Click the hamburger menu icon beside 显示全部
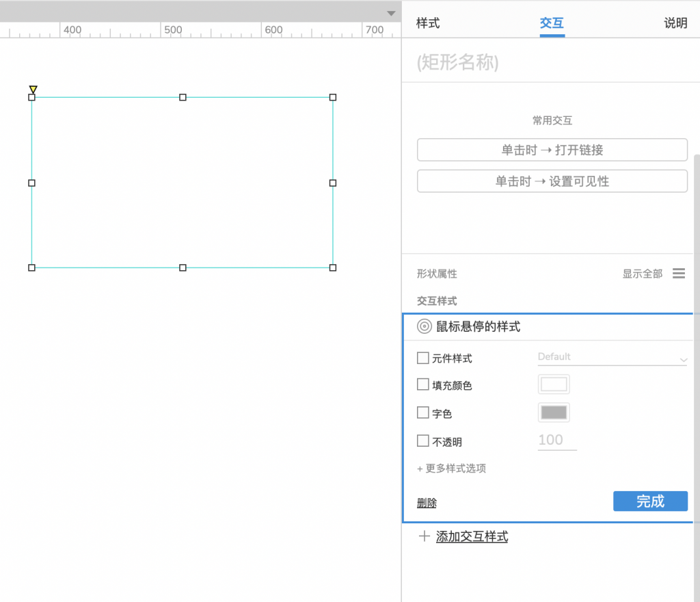 point(678,274)
